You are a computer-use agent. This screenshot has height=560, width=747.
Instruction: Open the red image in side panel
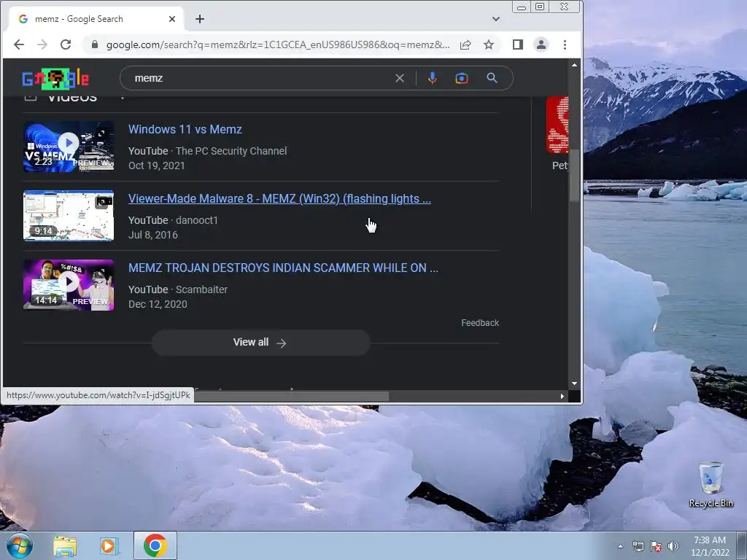[x=557, y=125]
